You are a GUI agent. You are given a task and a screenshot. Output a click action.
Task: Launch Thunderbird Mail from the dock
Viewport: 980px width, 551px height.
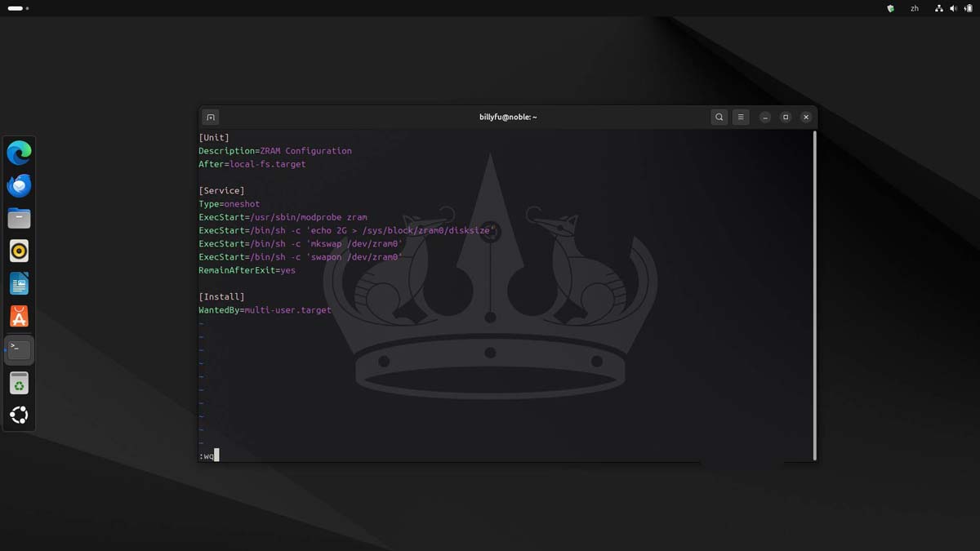point(19,186)
